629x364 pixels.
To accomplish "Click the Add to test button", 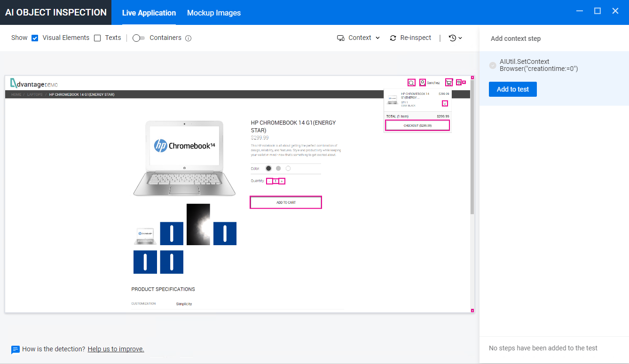I will [512, 89].
